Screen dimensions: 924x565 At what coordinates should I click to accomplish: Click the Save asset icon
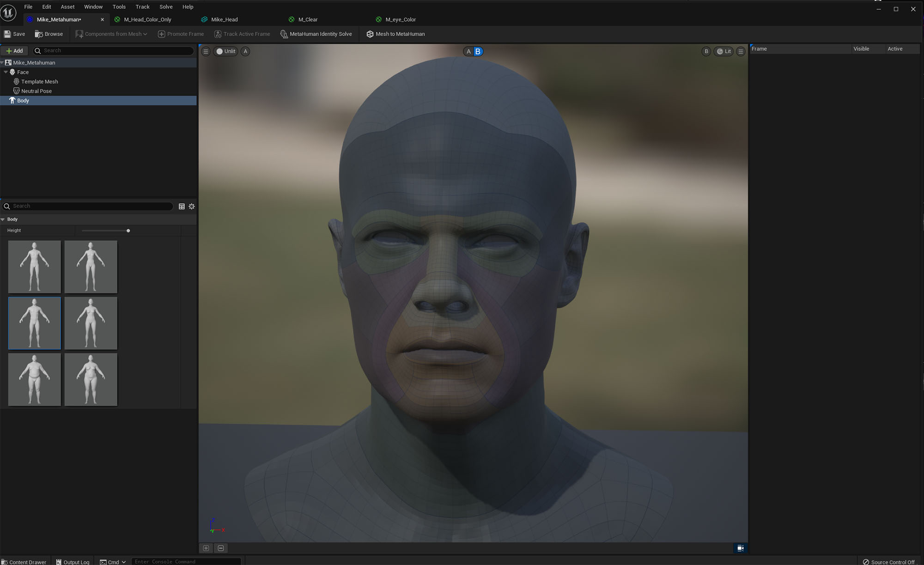coord(14,34)
